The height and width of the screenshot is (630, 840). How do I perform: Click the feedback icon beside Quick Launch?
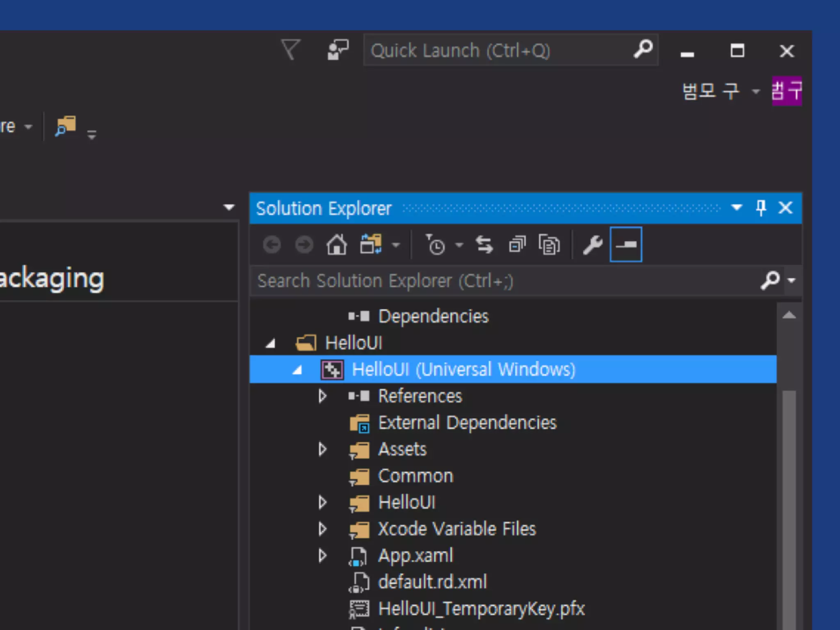pyautogui.click(x=338, y=50)
